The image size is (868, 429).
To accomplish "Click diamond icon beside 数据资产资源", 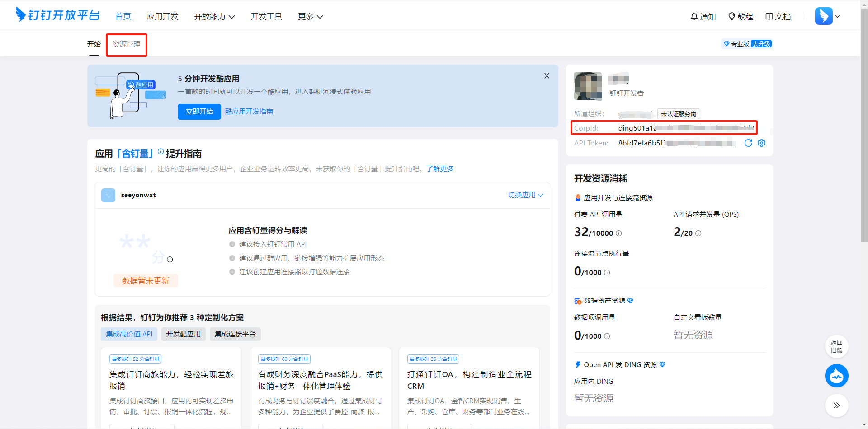I will pyautogui.click(x=630, y=301).
